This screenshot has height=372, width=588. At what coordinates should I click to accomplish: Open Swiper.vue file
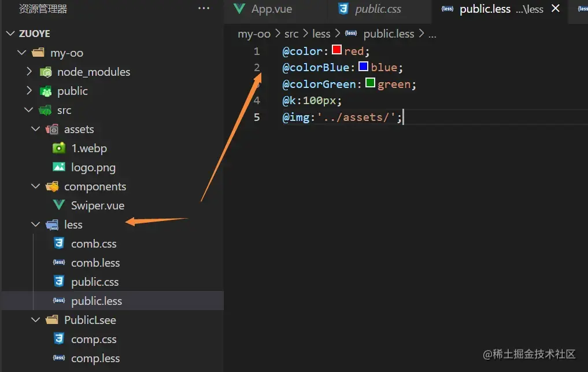(98, 205)
